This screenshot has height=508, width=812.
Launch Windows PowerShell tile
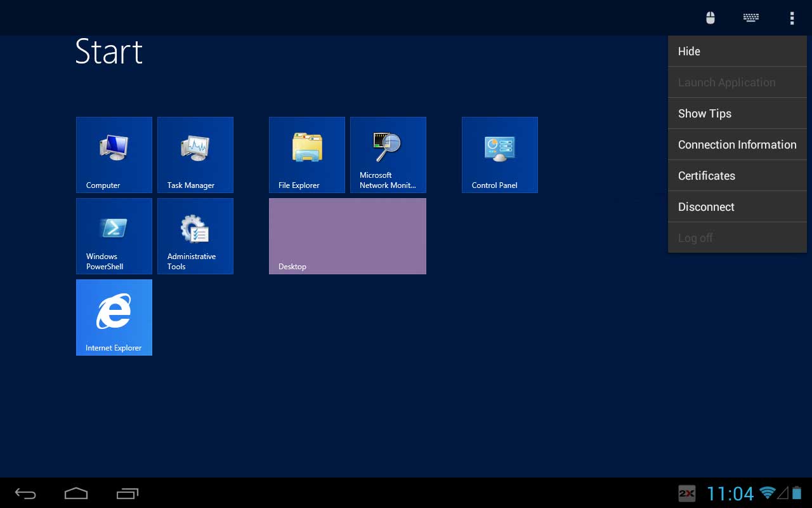pyautogui.click(x=114, y=236)
